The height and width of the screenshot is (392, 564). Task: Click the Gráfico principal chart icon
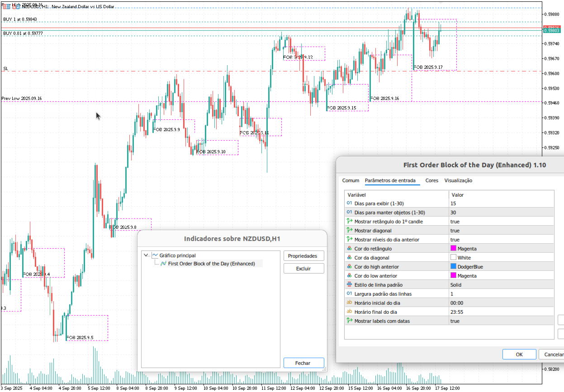pos(155,255)
